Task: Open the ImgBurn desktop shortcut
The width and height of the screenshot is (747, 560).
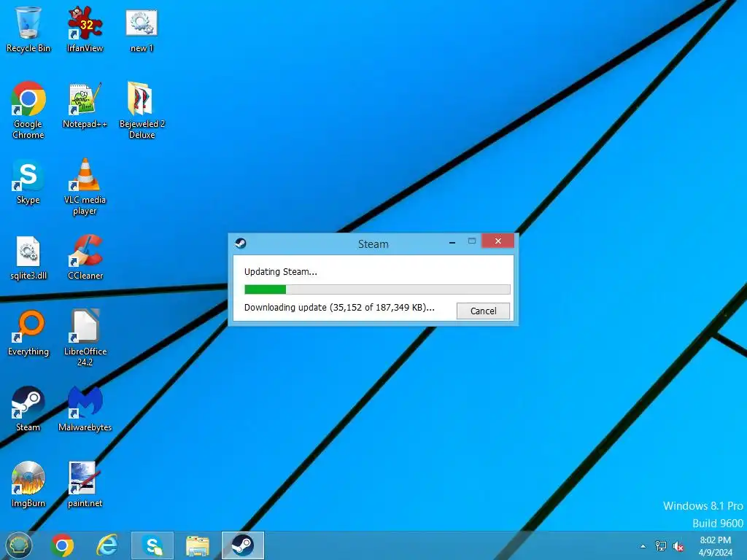Action: (x=28, y=484)
